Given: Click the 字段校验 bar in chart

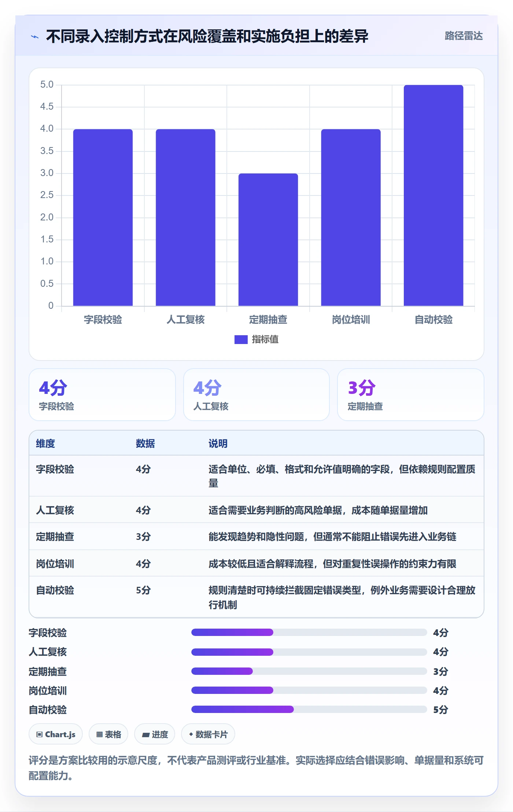Looking at the screenshot, I should point(103,217).
